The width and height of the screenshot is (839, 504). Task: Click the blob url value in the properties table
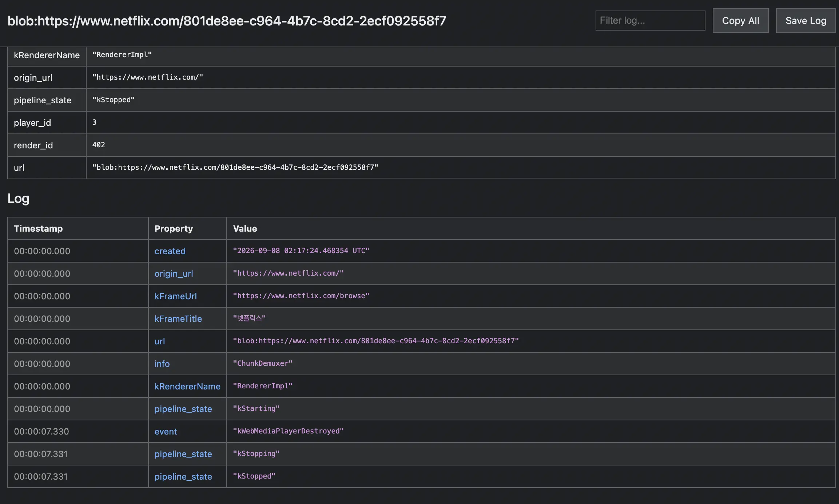coord(235,167)
